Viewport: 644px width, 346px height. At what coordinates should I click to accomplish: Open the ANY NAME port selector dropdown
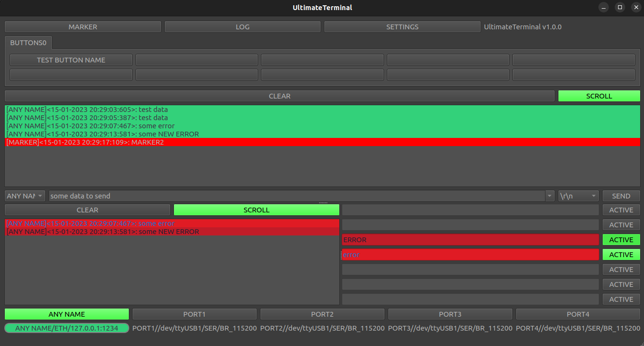coord(25,196)
